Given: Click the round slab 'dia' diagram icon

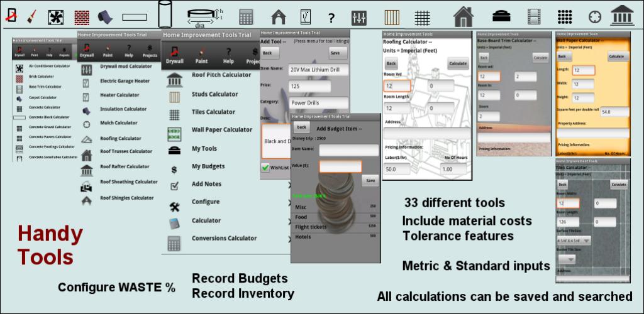Looking at the screenshot, I should [x=205, y=17].
